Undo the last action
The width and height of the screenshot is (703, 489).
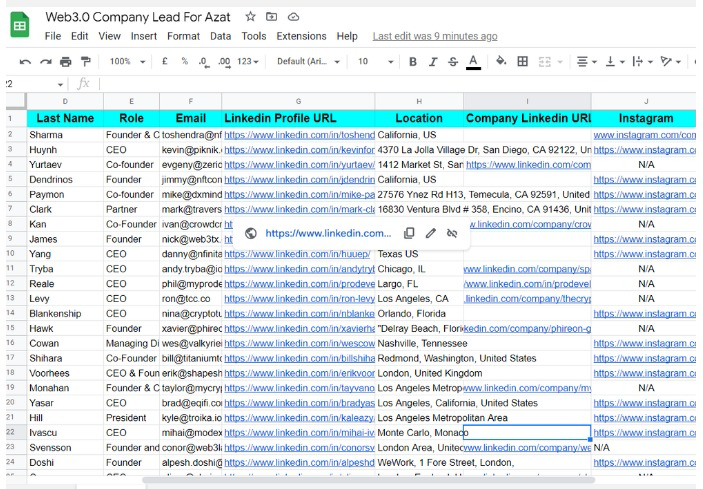pos(25,61)
